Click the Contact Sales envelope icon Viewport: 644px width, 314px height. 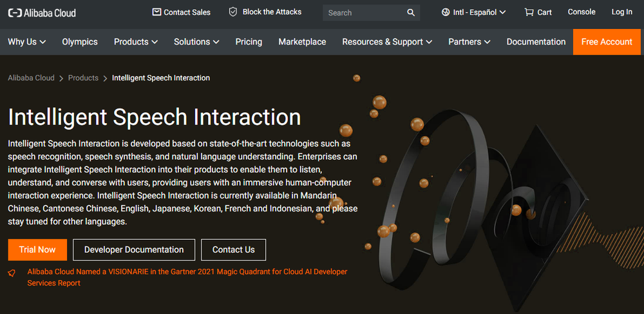156,12
